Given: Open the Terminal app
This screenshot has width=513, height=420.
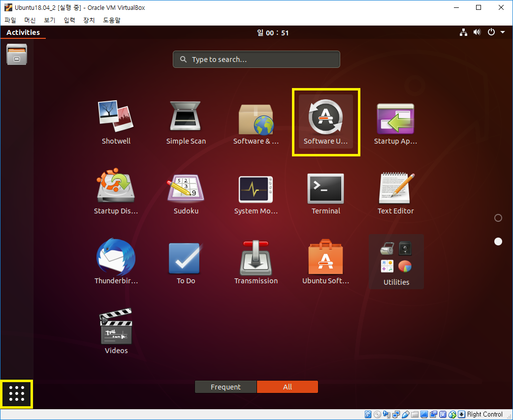Looking at the screenshot, I should [326, 192].
